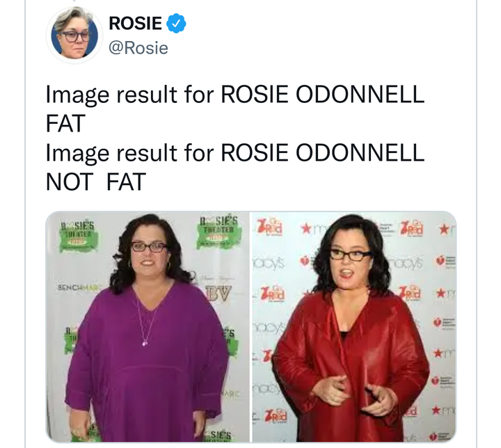Image resolution: width=501 pixels, height=448 pixels.
Task: Open the right photo with red coat
Action: 354,326
